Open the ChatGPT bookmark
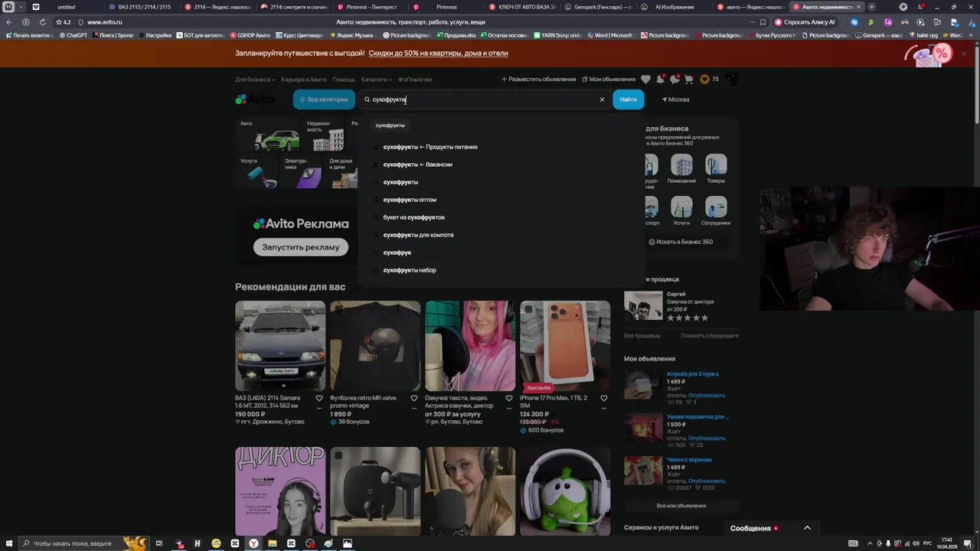Image resolution: width=980 pixels, height=551 pixels. (73, 35)
